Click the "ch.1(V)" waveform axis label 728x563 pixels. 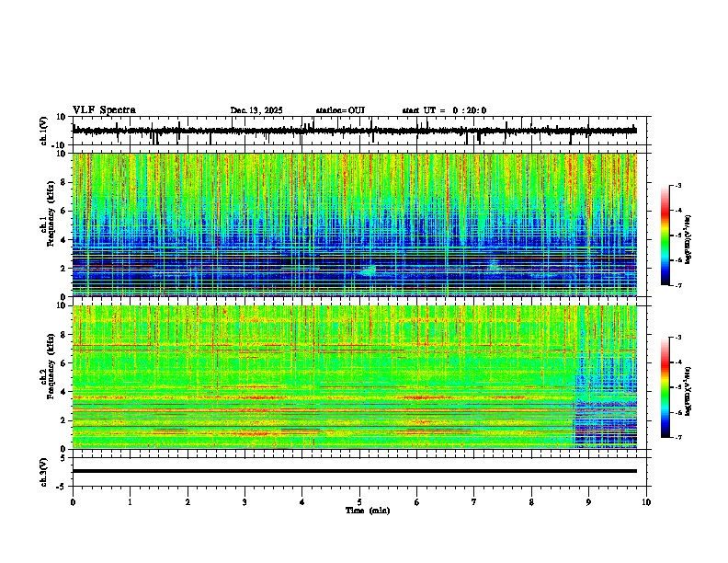click(44, 131)
